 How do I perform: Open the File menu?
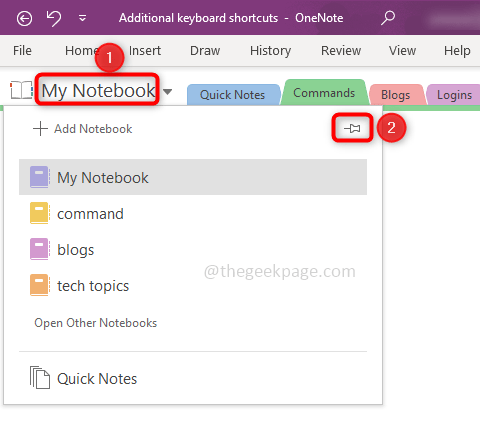click(22, 51)
